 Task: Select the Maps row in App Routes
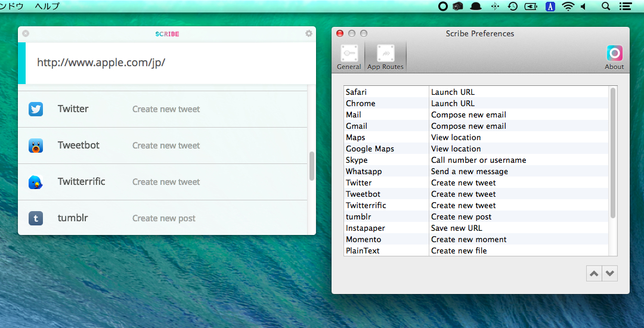(476, 137)
